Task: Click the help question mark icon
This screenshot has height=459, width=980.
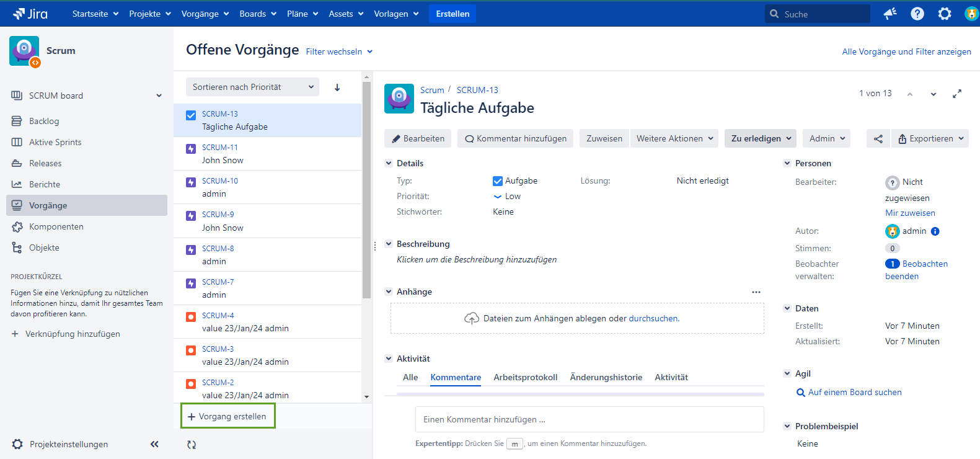Action: (x=917, y=14)
